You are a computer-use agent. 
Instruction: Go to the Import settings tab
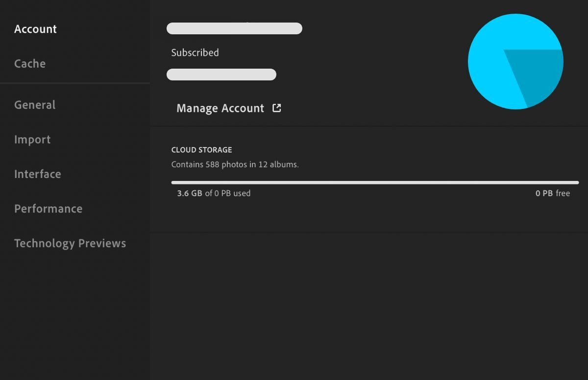pyautogui.click(x=32, y=140)
